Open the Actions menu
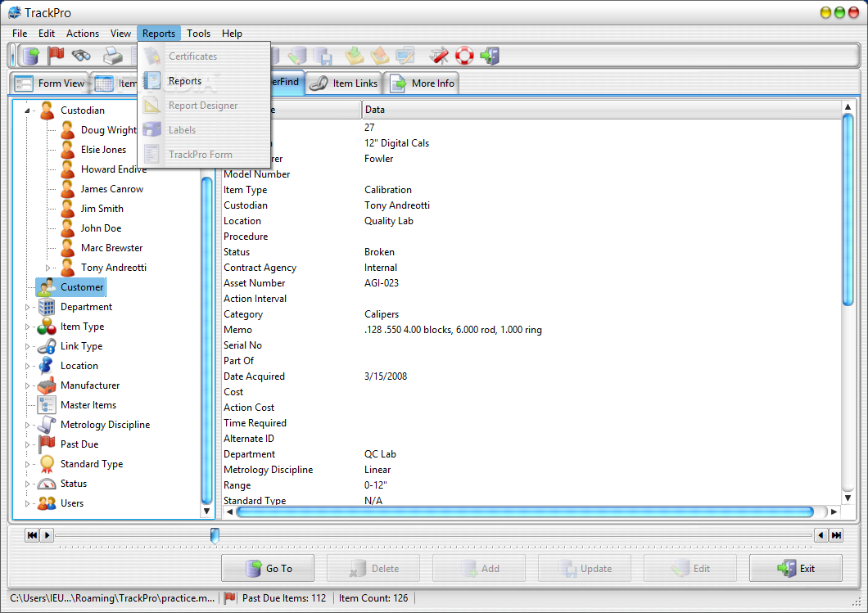Viewport: 868px width, 613px height. coord(83,34)
